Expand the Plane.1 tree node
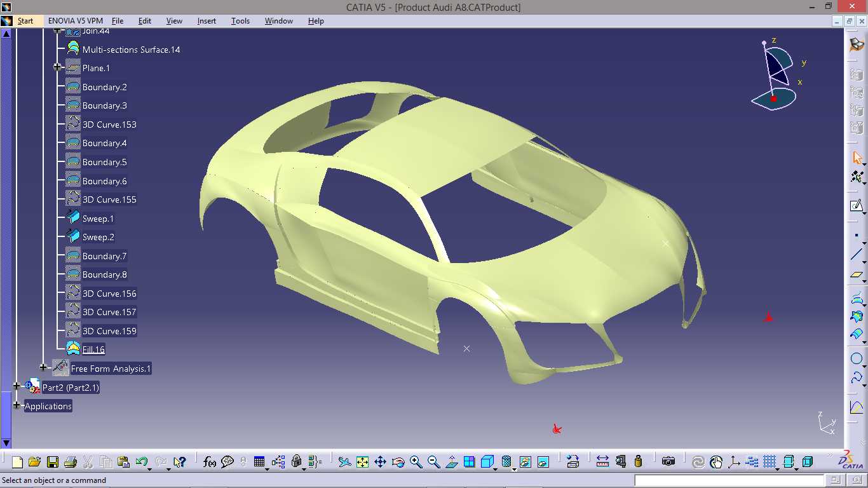The height and width of the screenshot is (488, 868). point(57,67)
